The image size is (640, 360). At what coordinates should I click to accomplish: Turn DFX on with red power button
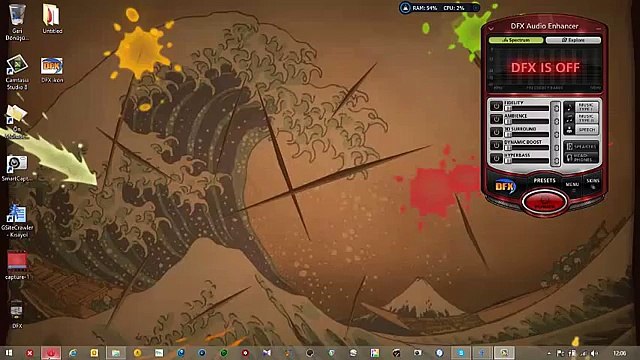pyautogui.click(x=544, y=201)
